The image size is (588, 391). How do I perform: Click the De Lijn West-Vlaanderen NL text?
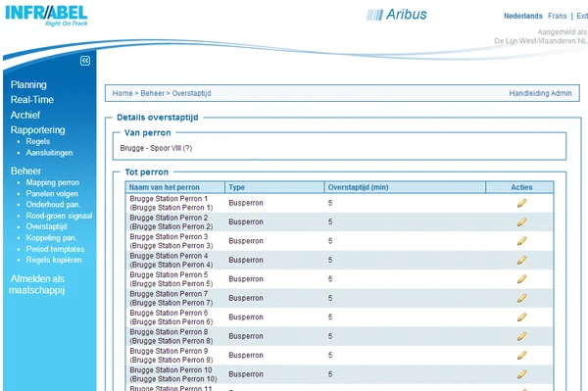(x=540, y=41)
